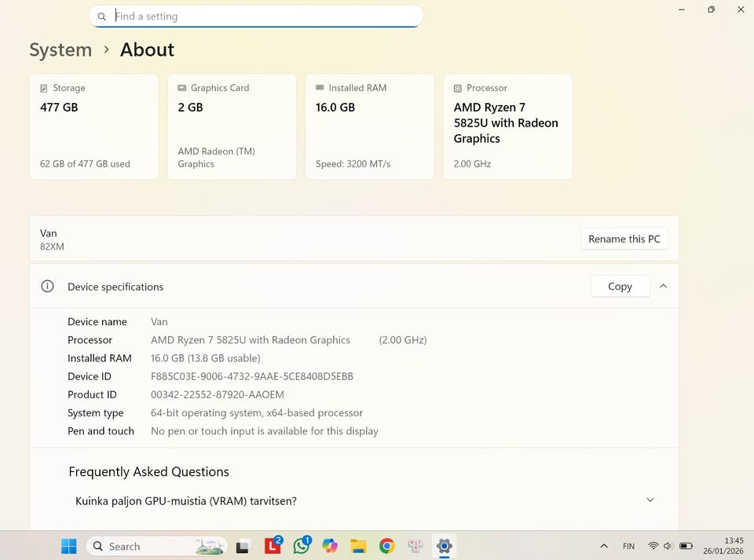Open the red L app in taskbar

[x=273, y=546]
